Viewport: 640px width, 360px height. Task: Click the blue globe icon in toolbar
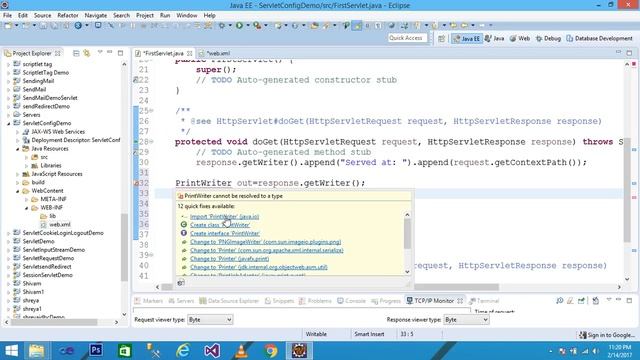click(78, 25)
